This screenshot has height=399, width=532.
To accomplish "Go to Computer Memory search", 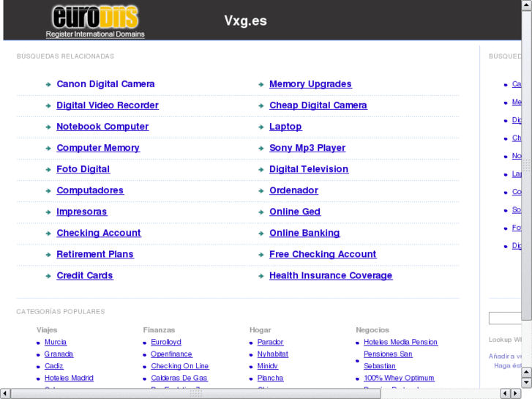I will pyautogui.click(x=98, y=148).
